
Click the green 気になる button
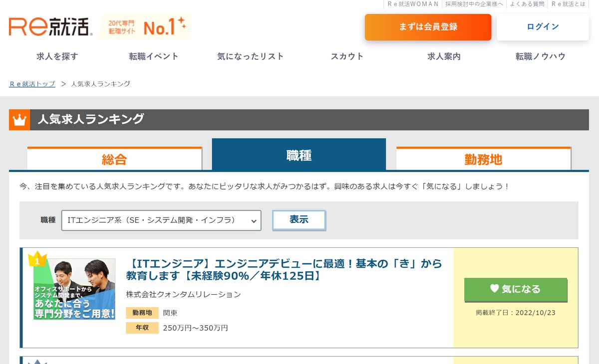tap(516, 289)
